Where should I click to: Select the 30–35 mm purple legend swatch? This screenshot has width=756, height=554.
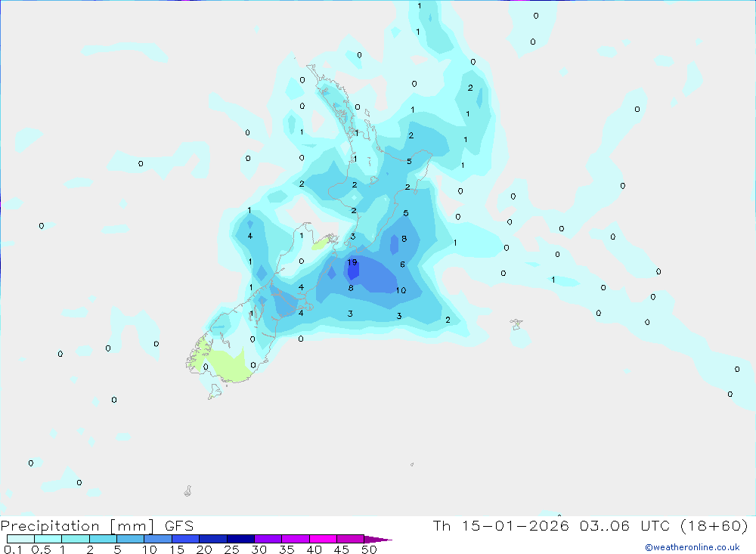click(x=268, y=539)
